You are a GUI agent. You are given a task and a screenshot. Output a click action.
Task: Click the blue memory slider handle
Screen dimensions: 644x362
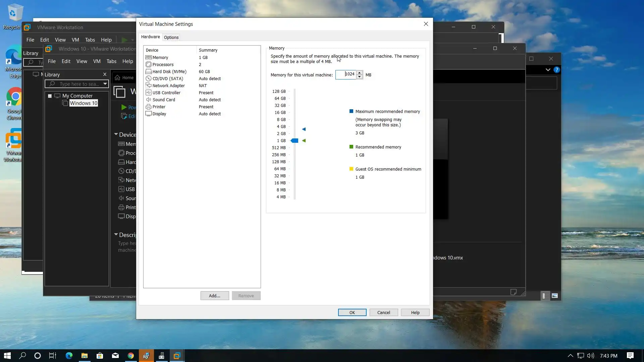pos(294,140)
